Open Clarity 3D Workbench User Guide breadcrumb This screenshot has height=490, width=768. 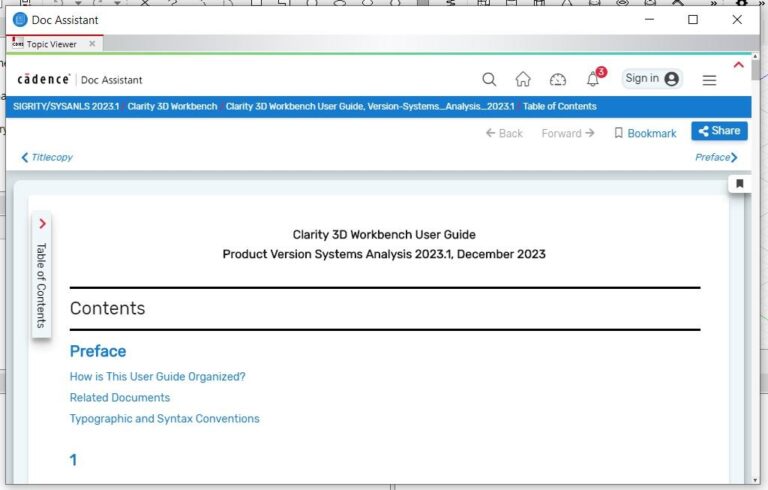pos(370,106)
